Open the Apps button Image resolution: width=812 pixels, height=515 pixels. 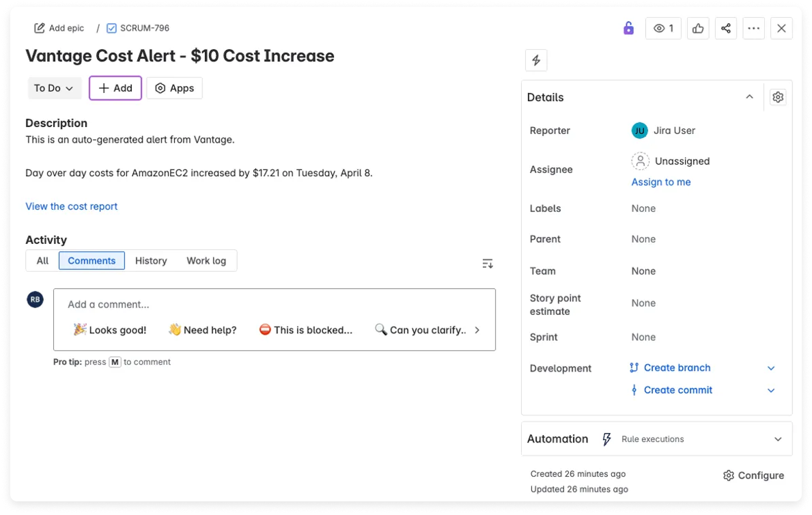click(175, 88)
